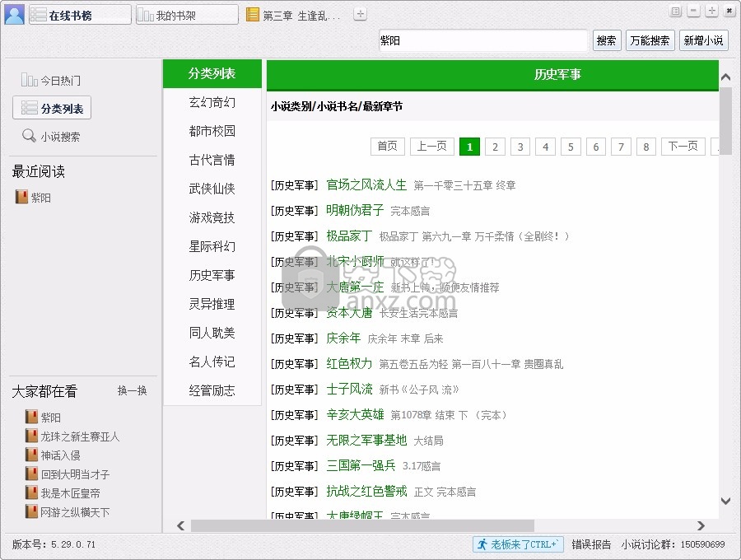Click the vertical scrollbar down arrow

[725, 501]
